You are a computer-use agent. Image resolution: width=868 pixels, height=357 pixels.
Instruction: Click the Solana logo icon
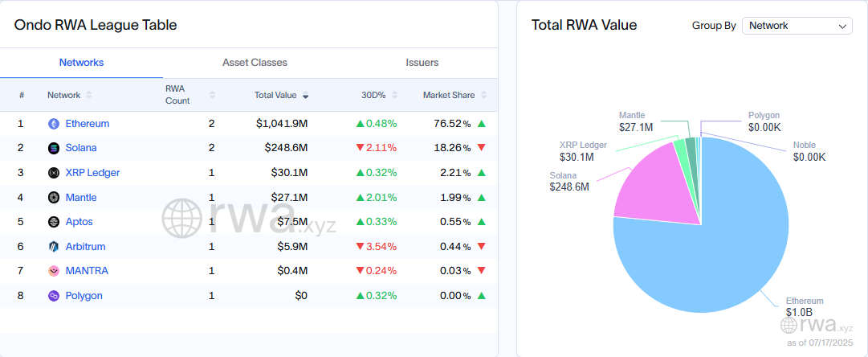(x=54, y=148)
